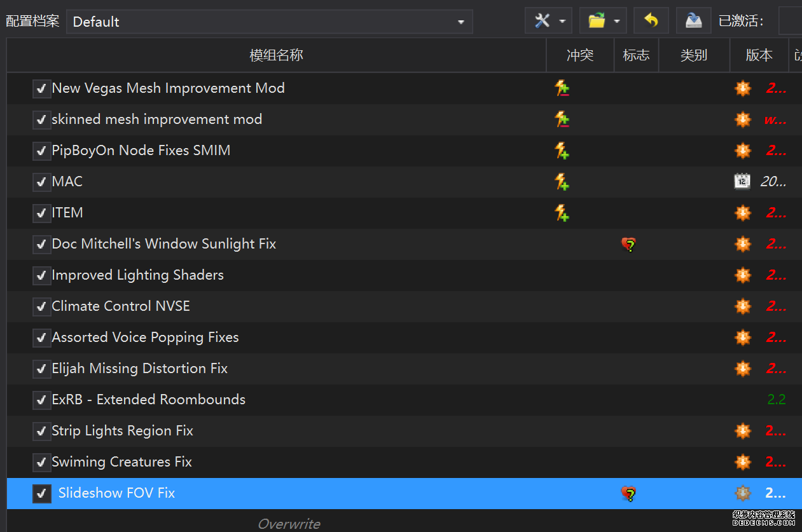The width and height of the screenshot is (802, 532).
Task: Expand the tools icon dropdown arrow
Action: (562, 22)
